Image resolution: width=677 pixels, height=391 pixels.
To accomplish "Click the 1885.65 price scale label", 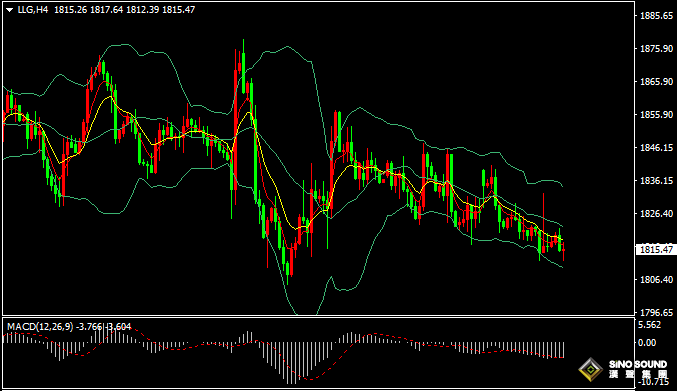I will click(656, 16).
